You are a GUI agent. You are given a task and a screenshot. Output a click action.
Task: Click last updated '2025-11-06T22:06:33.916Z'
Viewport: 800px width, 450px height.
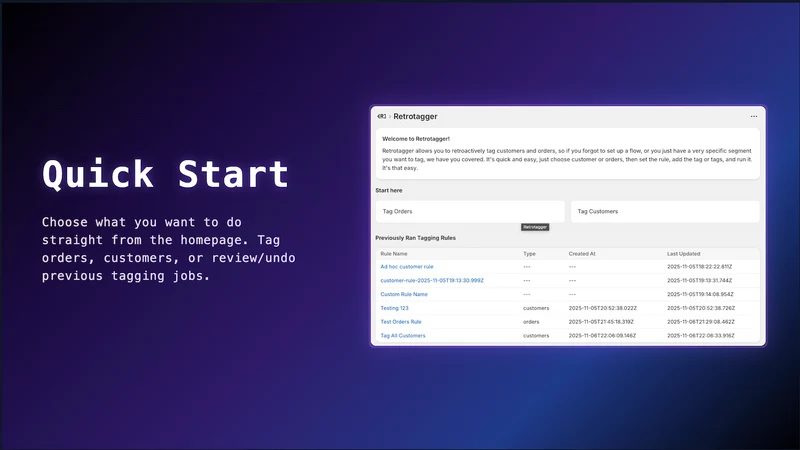pos(701,336)
